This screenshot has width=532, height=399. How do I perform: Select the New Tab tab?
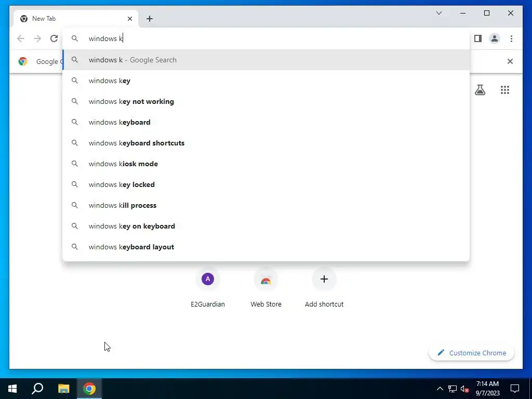coord(76,19)
